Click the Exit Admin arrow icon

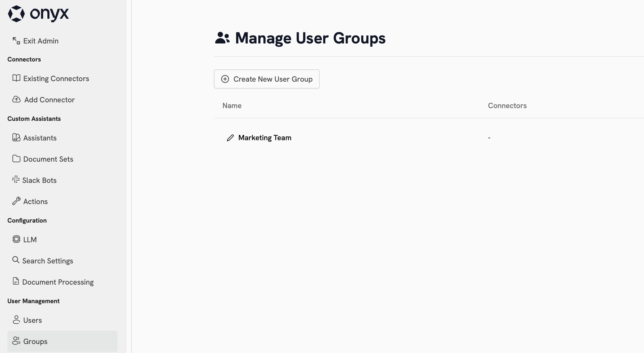pos(16,40)
